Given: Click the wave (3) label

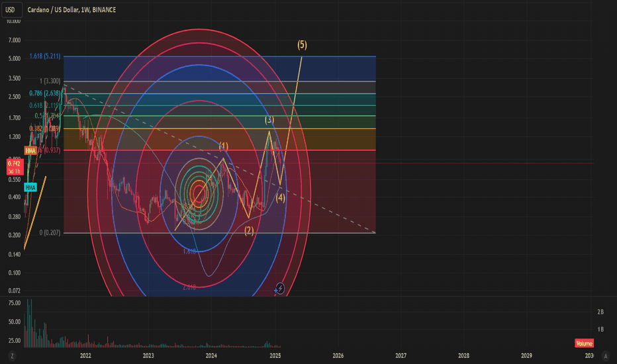Looking at the screenshot, I should (269, 120).
